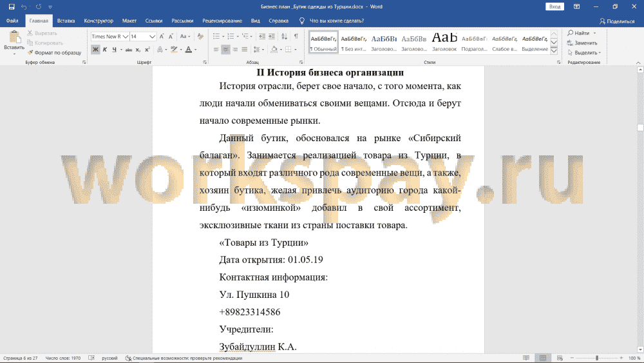Open ribbon display options in title bar
The width and height of the screenshot is (644, 363).
tap(576, 6)
